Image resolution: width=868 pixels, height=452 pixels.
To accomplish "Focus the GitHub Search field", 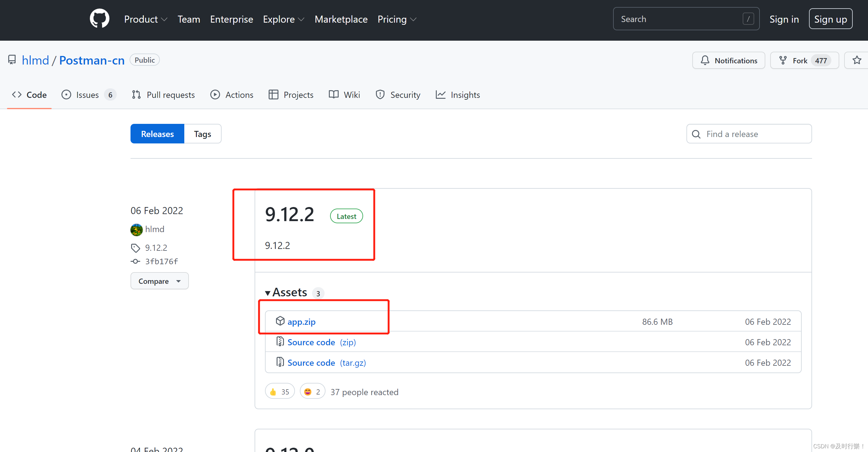I will click(x=686, y=19).
